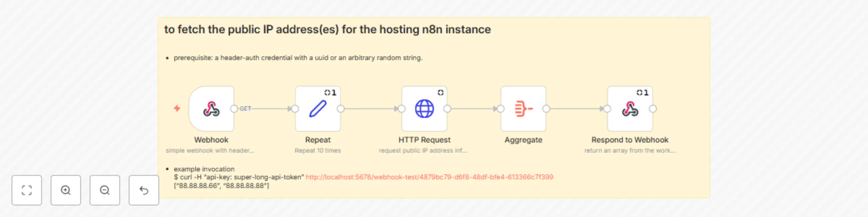
Task: Click the Aggregate node input connector
Action: pos(501,109)
